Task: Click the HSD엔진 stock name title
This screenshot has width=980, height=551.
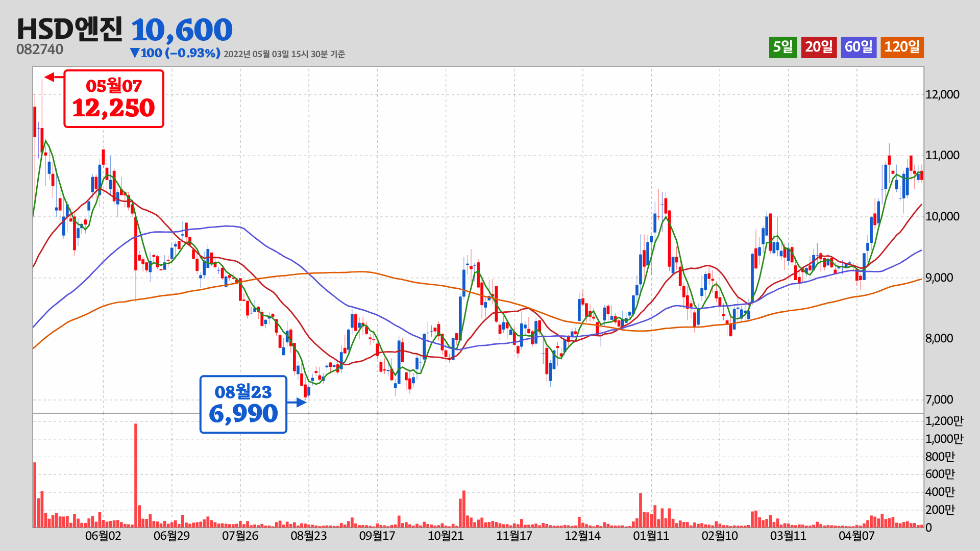Action: (70, 29)
